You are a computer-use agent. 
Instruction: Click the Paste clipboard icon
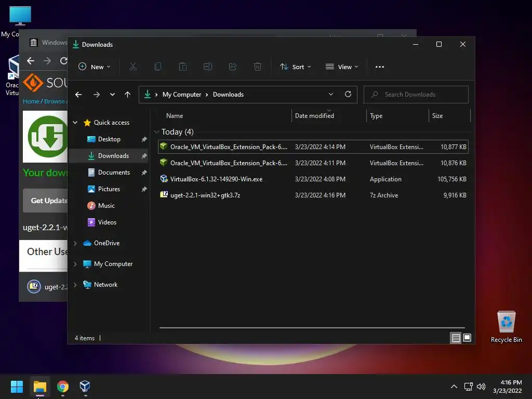(x=182, y=67)
